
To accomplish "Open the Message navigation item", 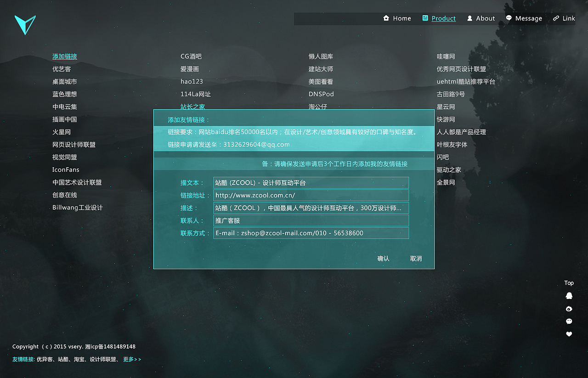I will [524, 18].
